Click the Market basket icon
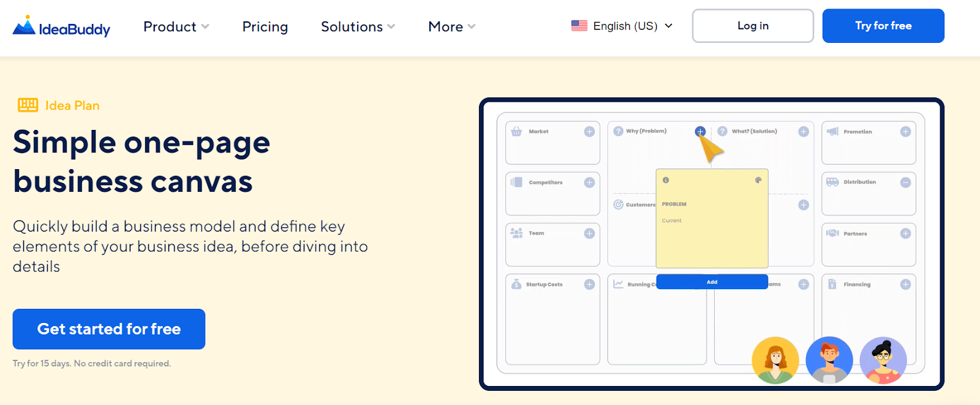 pos(516,131)
